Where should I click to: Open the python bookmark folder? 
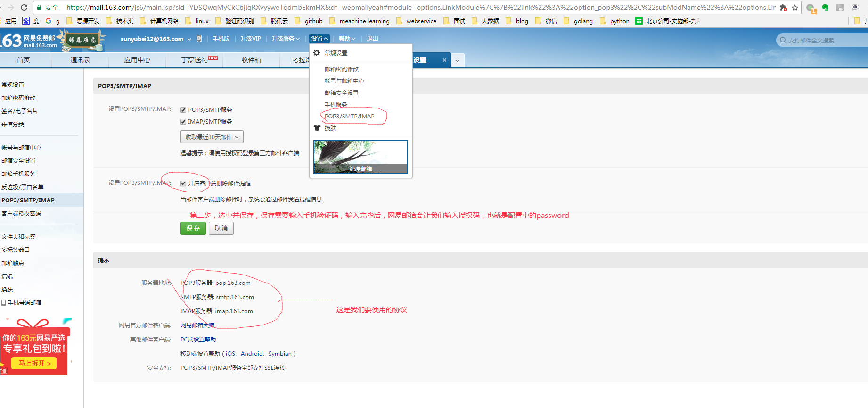614,21
